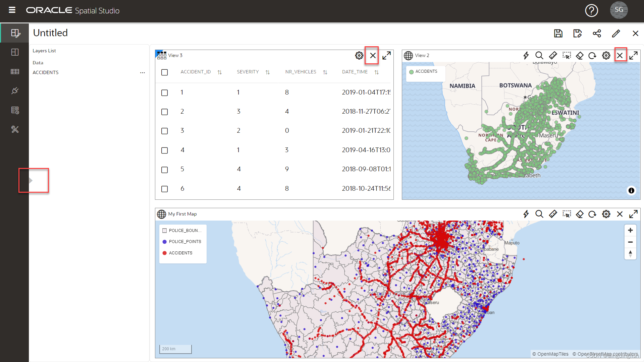Open the ACCIDENTS dataset three-dot menu
This screenshot has width=644, height=362.
[143, 73]
